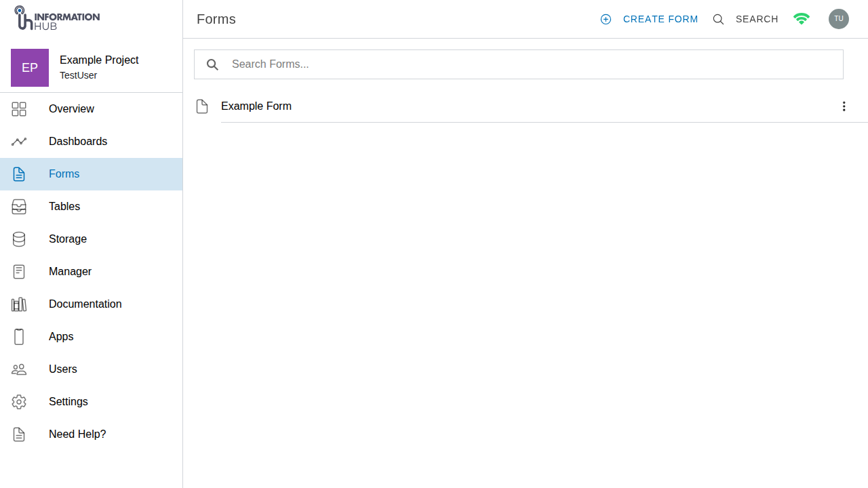
Task: Navigate to the Apps section
Action: coord(61,337)
